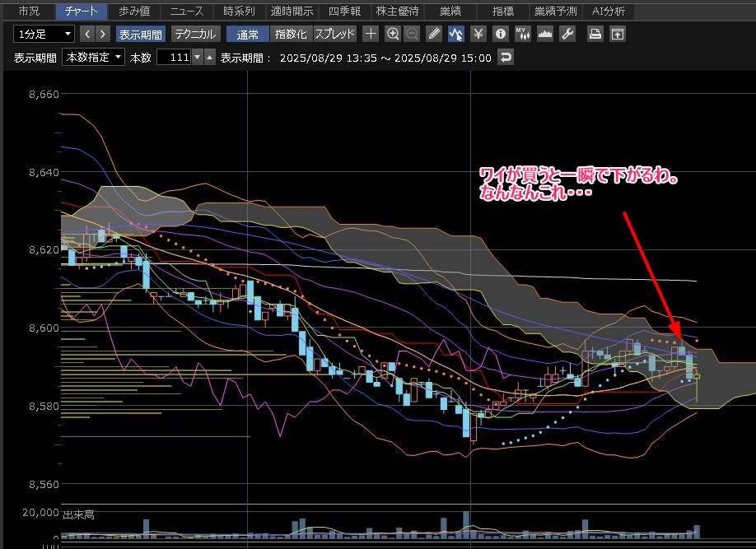Click the 表示期間 button
756x549 pixels.
coord(140,34)
